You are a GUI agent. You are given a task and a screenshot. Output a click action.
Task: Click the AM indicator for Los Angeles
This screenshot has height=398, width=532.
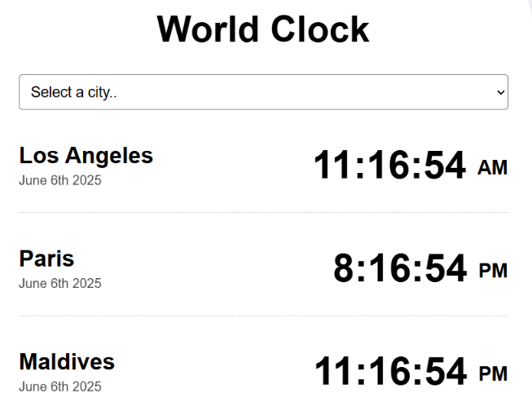[x=492, y=168]
